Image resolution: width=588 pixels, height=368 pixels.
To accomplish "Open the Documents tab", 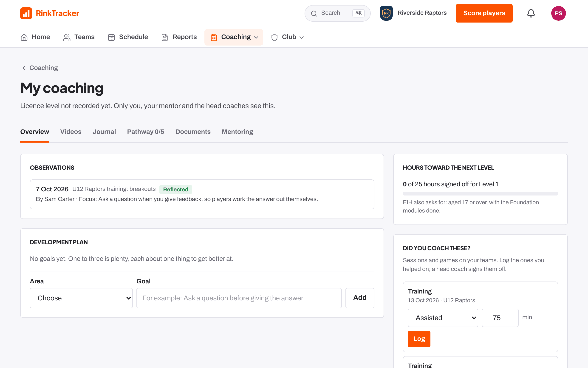I will (x=193, y=132).
